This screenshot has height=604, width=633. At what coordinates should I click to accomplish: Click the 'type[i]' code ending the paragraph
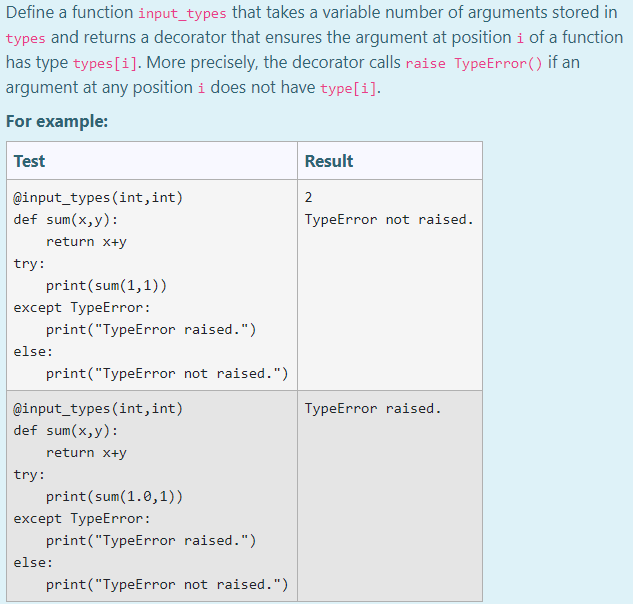(348, 88)
